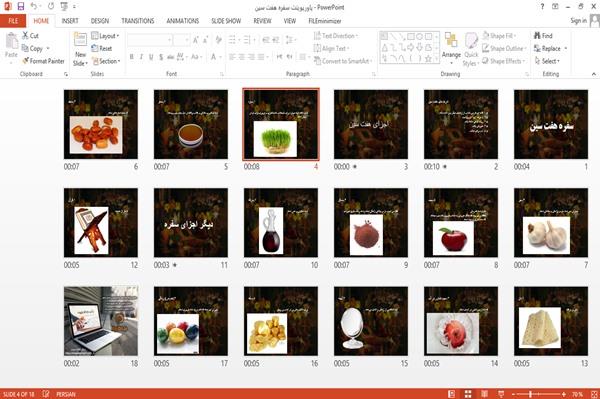This screenshot has width=600, height=399.
Task: Expand the New Slide dropdown
Action: click(x=80, y=59)
